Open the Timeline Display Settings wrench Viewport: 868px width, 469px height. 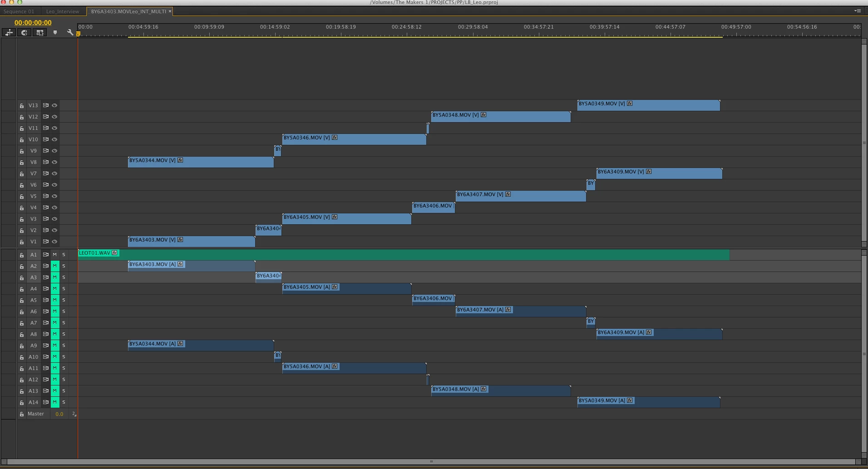pyautogui.click(x=70, y=32)
